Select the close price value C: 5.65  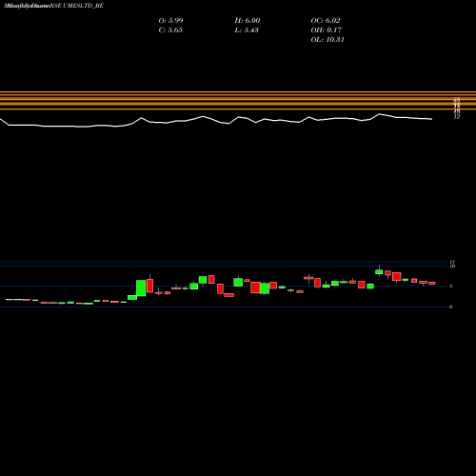[x=170, y=30]
